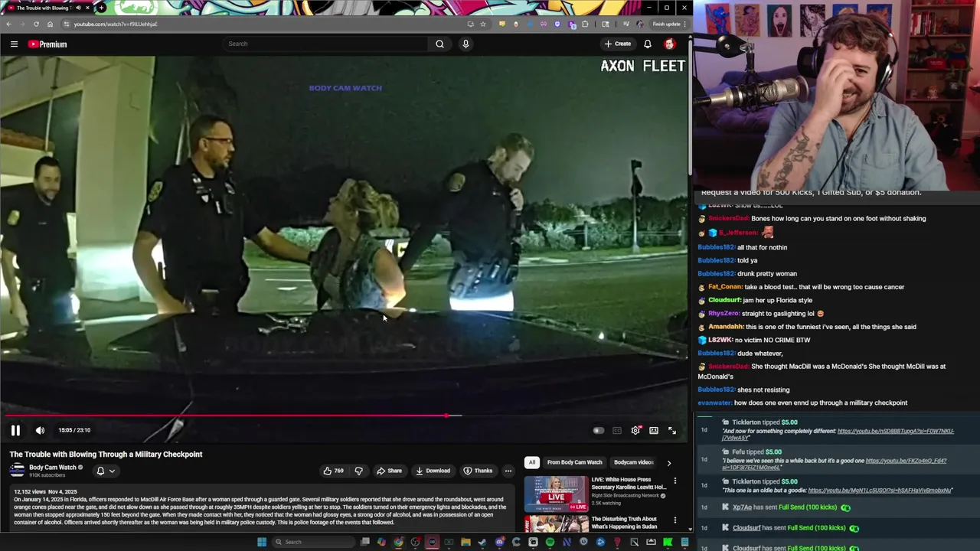This screenshot has height=551, width=980.
Task: Go to YouTube Premium home logo
Action: [x=47, y=44]
